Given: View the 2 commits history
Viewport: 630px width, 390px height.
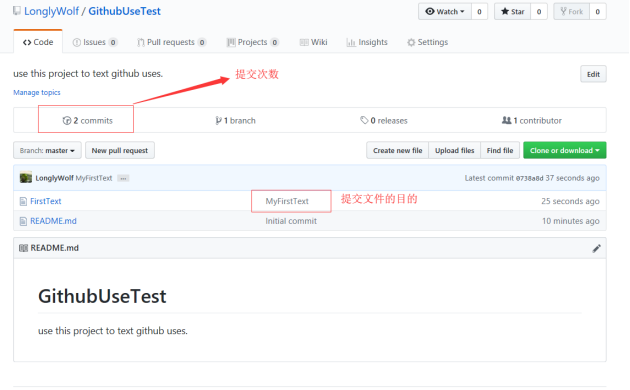Looking at the screenshot, I should pos(88,120).
